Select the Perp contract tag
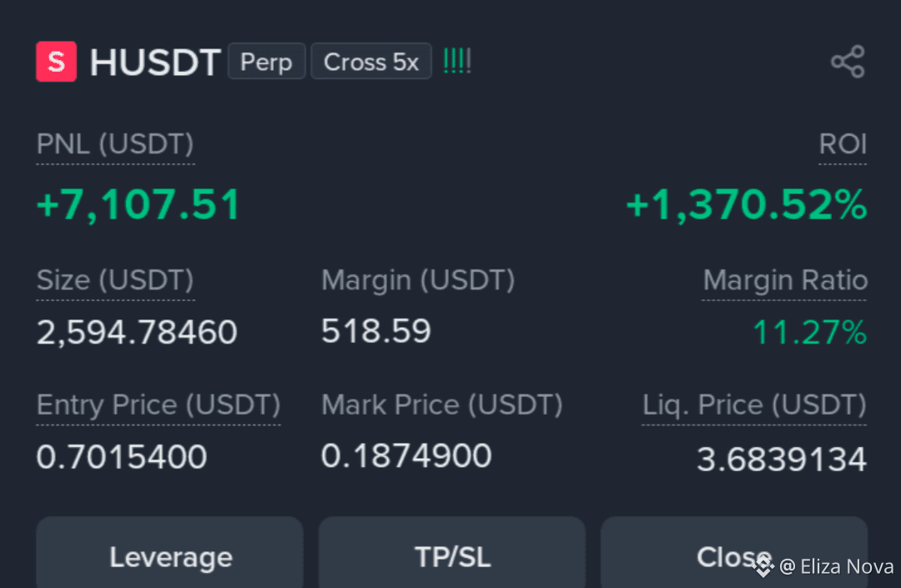 click(x=267, y=62)
